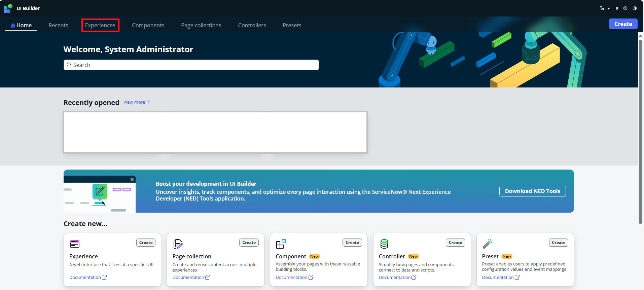
Task: Click the Controller database icon
Action: click(x=384, y=244)
